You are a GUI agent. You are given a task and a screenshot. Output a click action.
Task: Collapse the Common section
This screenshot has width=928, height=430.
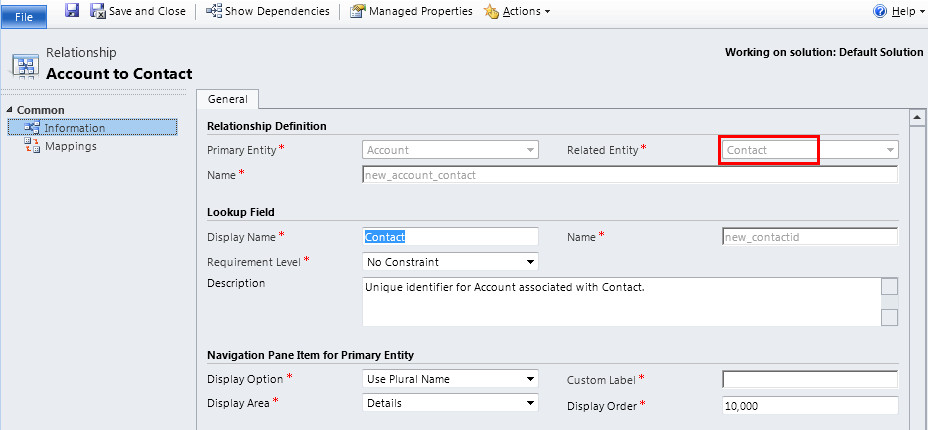click(x=9, y=111)
